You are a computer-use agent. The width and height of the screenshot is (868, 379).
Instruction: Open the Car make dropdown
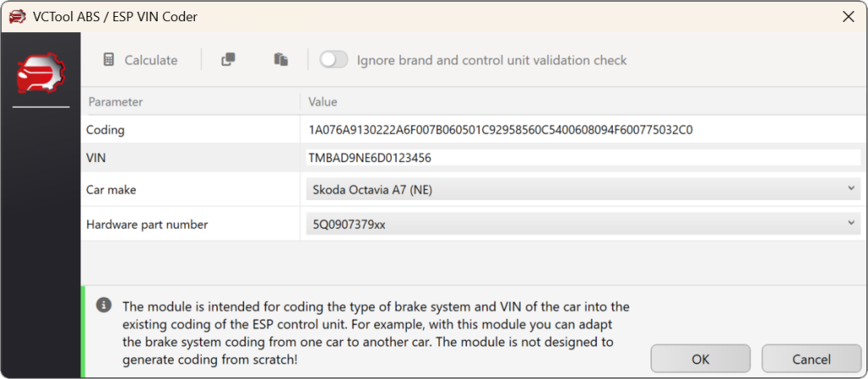[582, 190]
